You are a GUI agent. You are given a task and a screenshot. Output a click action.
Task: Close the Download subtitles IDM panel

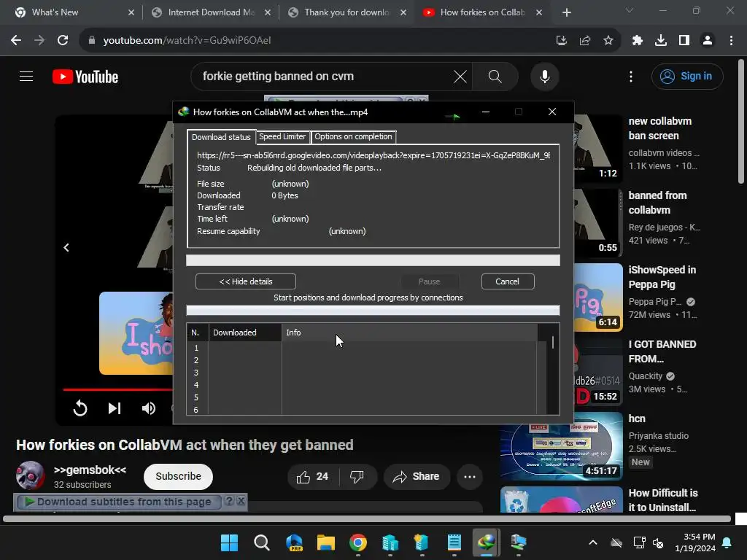point(241,501)
